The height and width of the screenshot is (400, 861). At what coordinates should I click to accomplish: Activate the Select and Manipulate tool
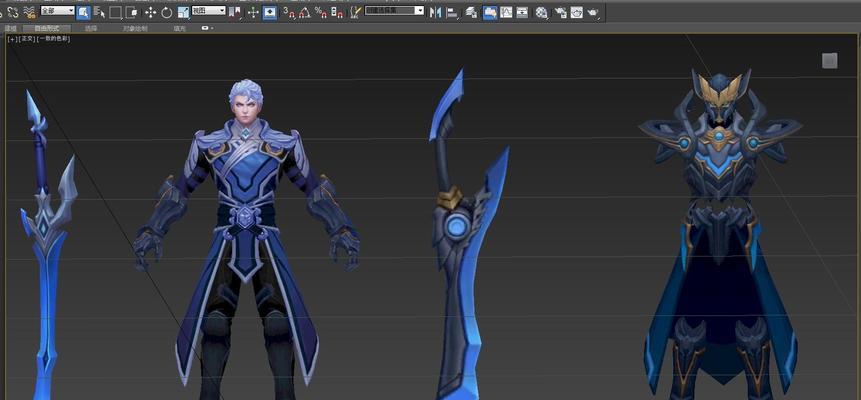point(253,12)
